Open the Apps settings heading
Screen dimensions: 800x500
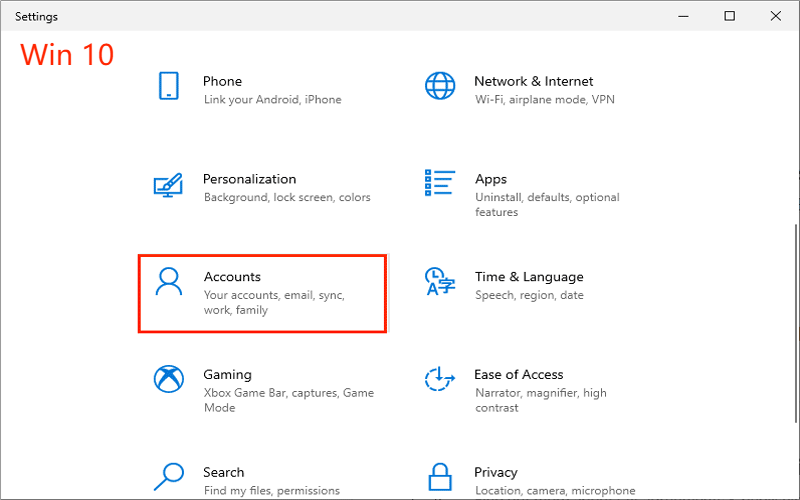tap(491, 179)
